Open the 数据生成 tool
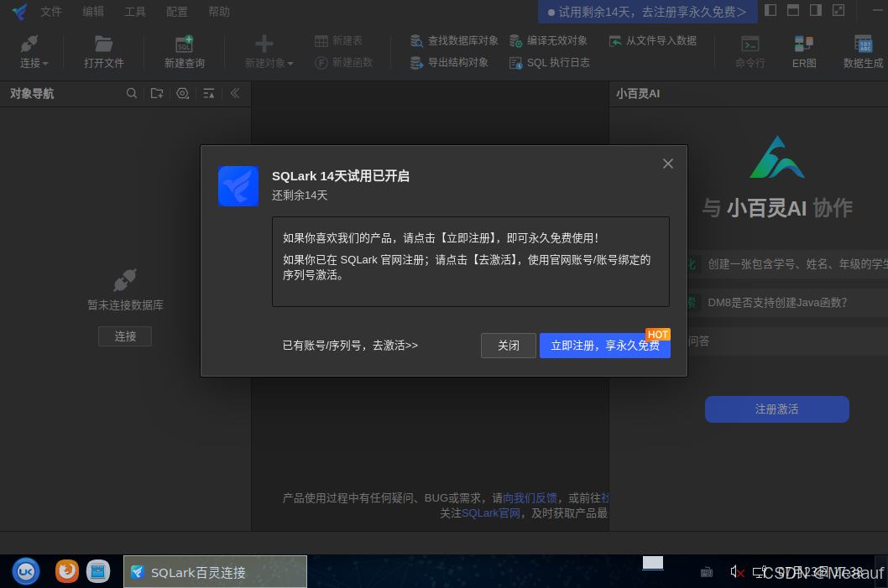 863,51
